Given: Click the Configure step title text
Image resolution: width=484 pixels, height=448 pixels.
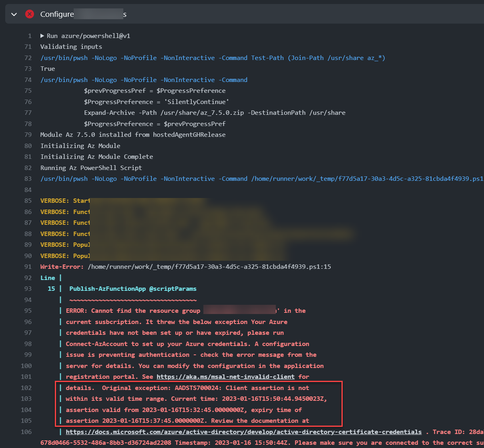Looking at the screenshot, I should pos(56,14).
